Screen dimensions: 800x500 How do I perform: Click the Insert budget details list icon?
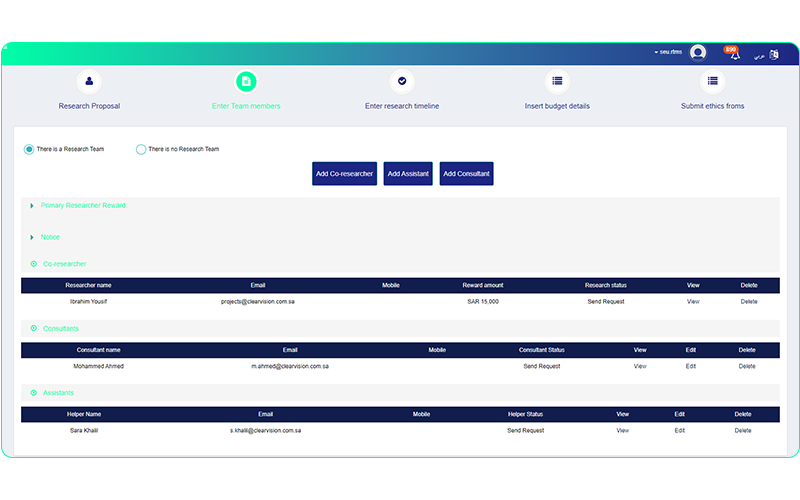coord(557,81)
